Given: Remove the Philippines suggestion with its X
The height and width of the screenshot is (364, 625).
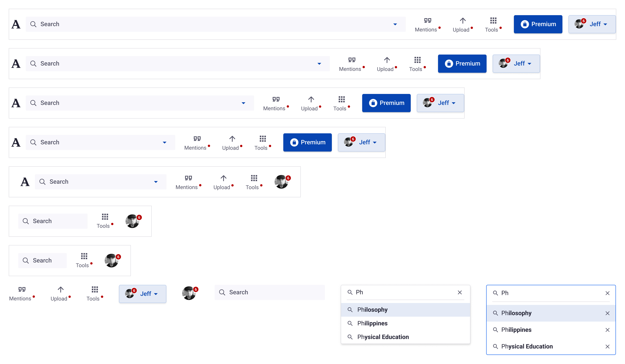Looking at the screenshot, I should point(607,330).
